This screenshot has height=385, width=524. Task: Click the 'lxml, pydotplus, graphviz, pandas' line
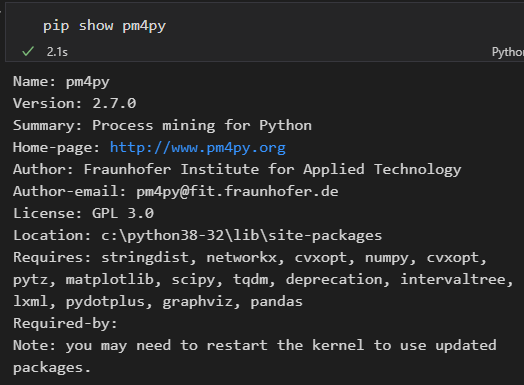click(x=158, y=301)
